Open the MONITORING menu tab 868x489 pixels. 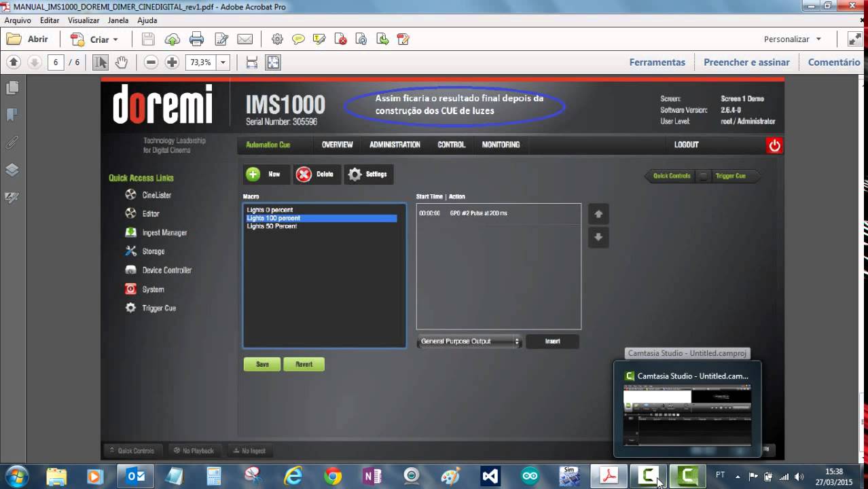[x=501, y=145]
